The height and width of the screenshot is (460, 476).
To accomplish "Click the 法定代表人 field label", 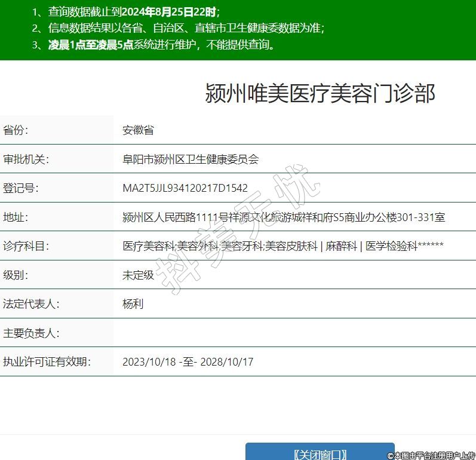I will [x=31, y=304].
